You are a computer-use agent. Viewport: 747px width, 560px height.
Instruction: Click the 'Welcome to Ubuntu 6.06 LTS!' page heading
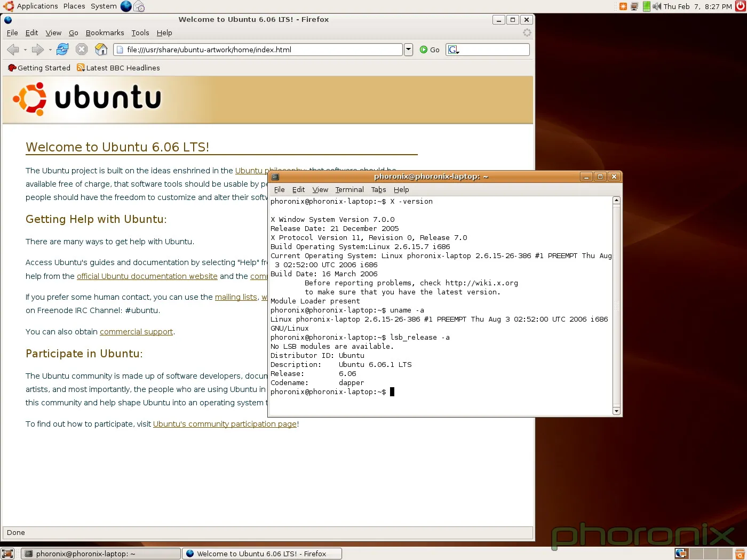click(x=117, y=147)
